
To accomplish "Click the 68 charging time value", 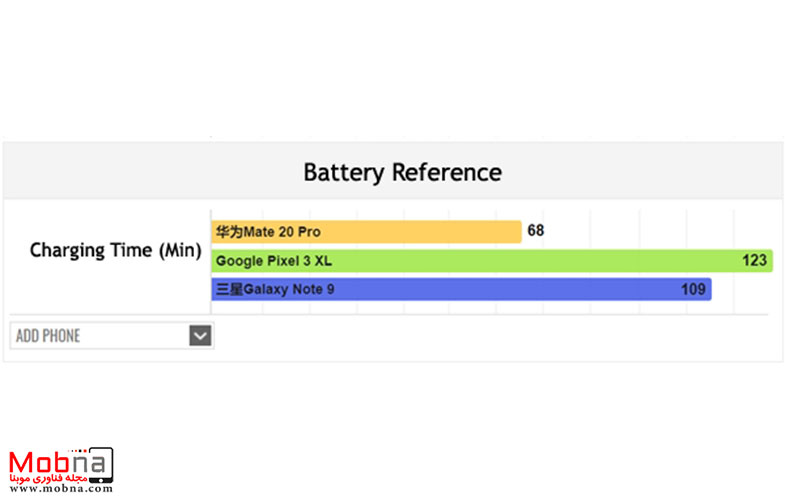I will click(x=536, y=231).
